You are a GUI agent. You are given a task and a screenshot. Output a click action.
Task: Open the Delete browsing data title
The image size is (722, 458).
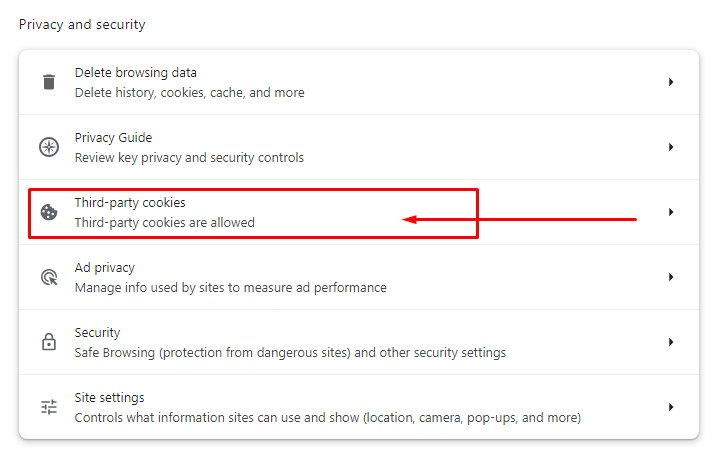(135, 73)
